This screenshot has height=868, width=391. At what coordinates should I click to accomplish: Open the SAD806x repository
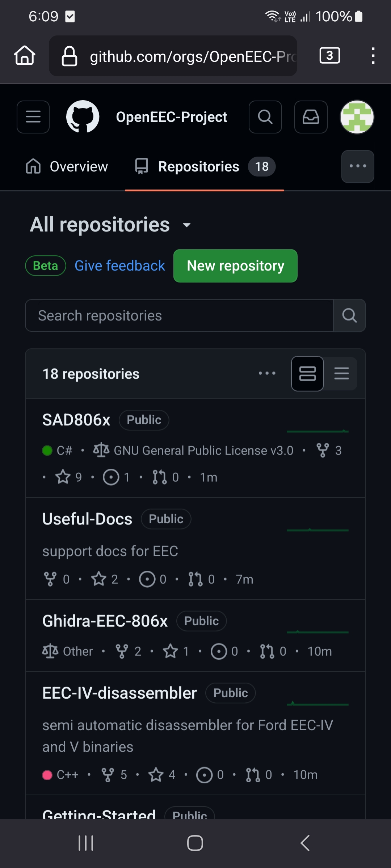[76, 420]
